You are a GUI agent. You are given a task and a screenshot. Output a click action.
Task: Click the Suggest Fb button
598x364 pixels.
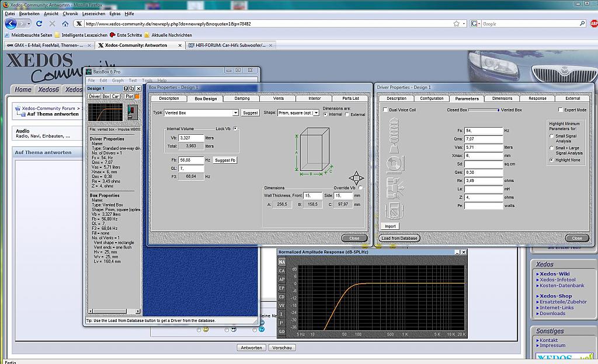click(x=225, y=160)
